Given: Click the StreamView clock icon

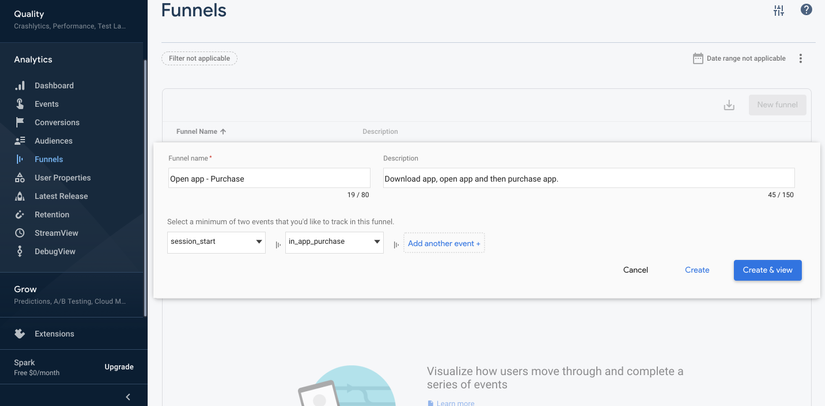Looking at the screenshot, I should tap(20, 233).
